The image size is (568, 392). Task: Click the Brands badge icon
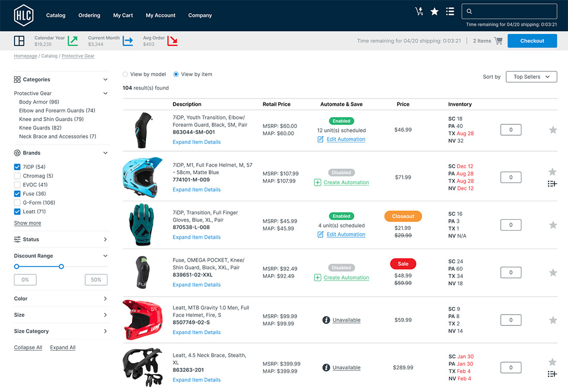coord(17,153)
